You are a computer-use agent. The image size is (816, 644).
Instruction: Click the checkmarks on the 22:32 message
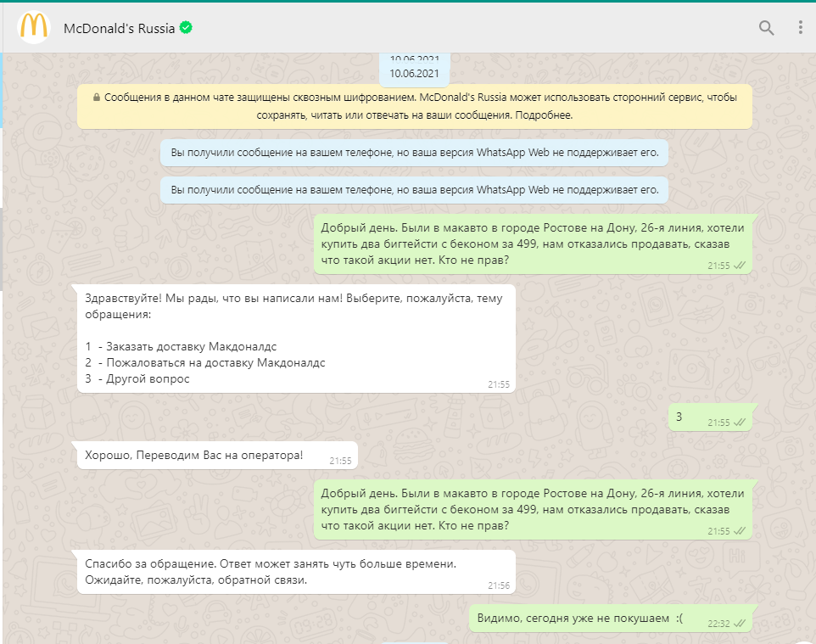(x=740, y=623)
